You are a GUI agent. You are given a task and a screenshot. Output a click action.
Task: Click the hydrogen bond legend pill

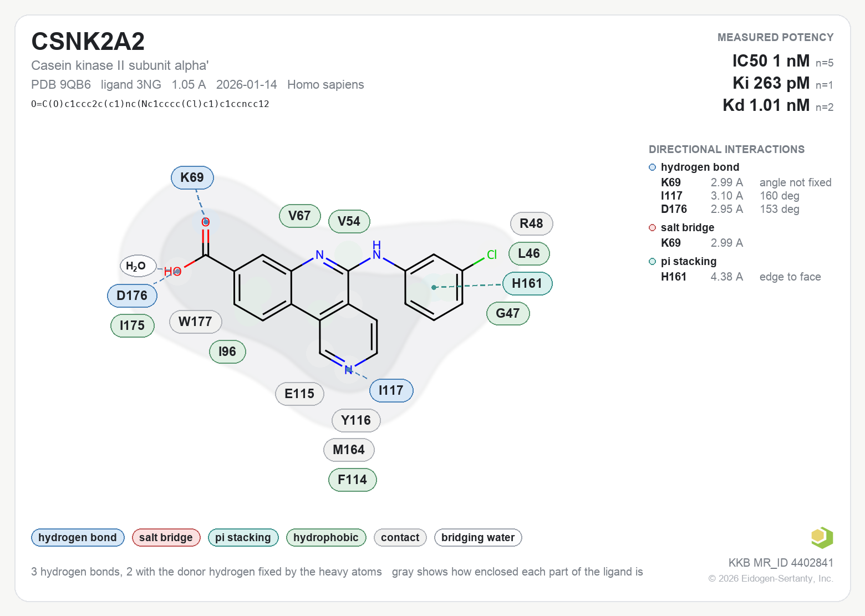click(x=78, y=537)
